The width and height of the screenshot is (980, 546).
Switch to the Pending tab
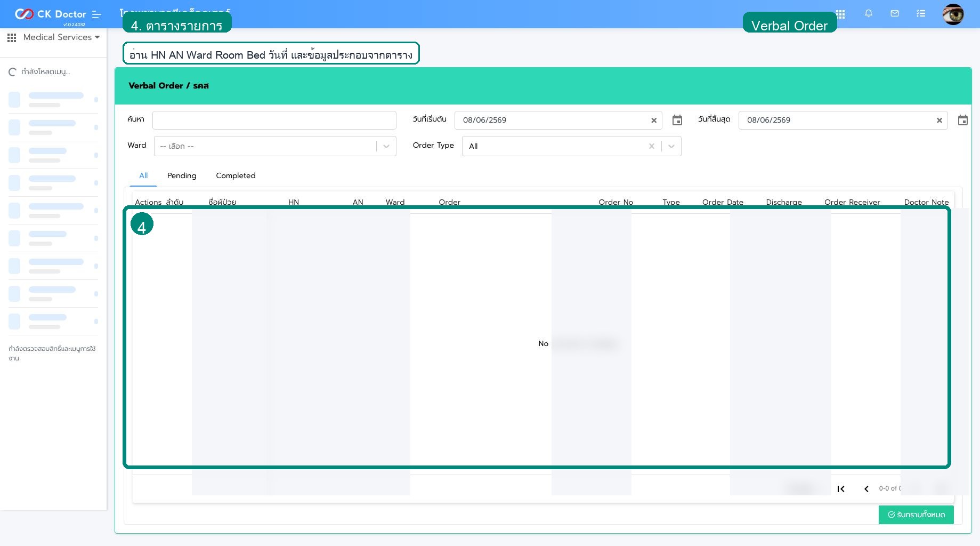(182, 175)
